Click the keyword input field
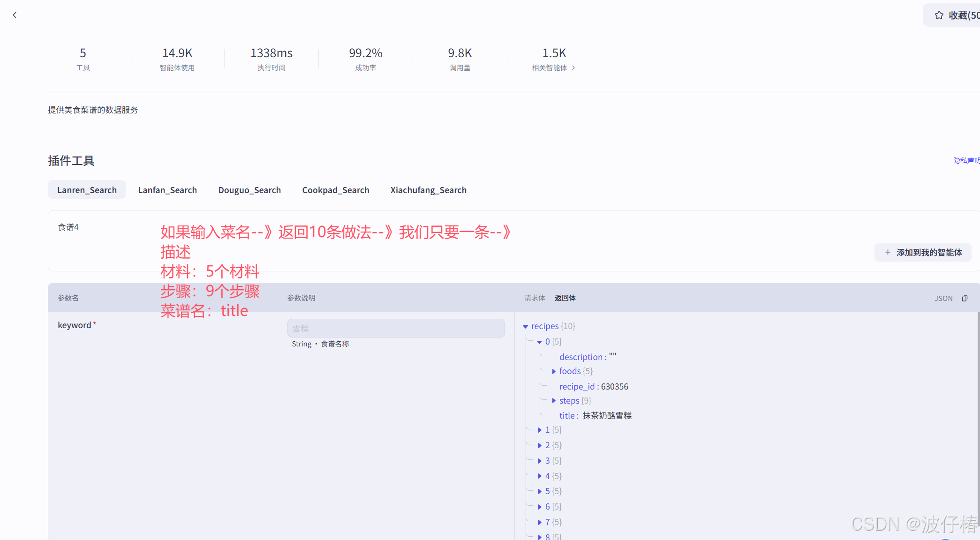This screenshot has height=540, width=980. pyautogui.click(x=396, y=328)
